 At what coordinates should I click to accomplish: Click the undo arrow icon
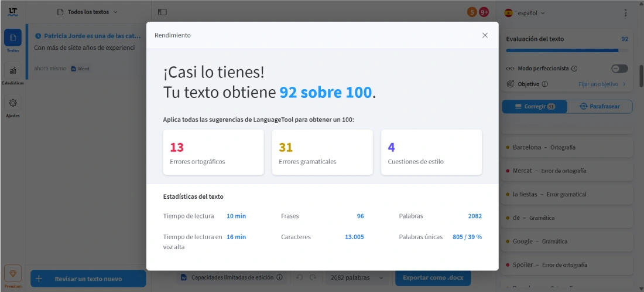tap(299, 277)
